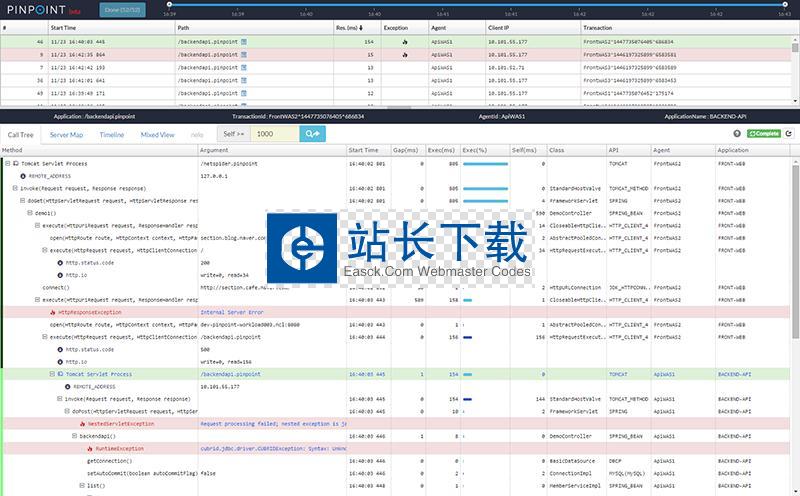
Task: Click the search arrow button beside the 1000 field
Action: [x=312, y=133]
